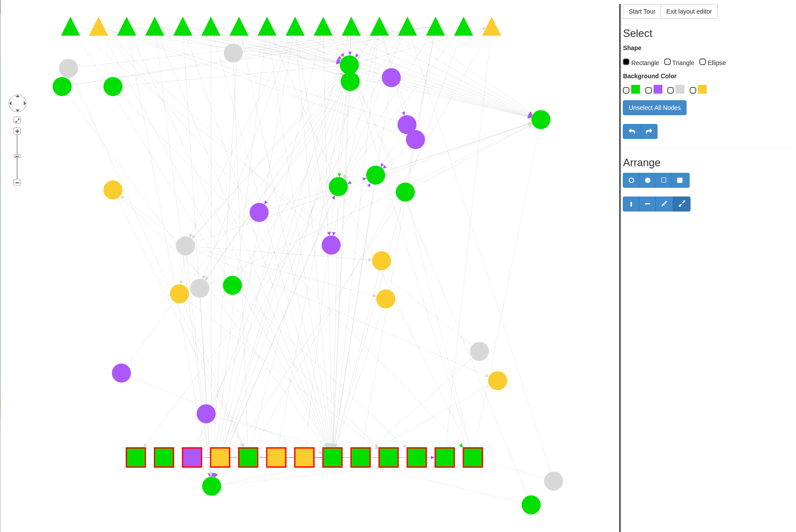Click the redo arrow button

pyautogui.click(x=649, y=131)
